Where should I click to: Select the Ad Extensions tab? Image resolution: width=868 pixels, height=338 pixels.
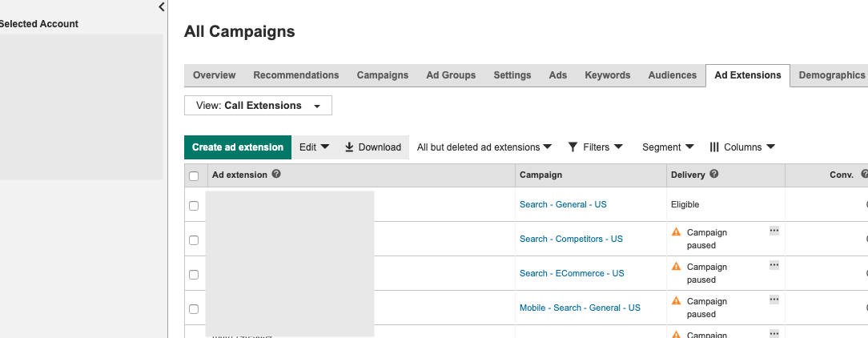[748, 75]
